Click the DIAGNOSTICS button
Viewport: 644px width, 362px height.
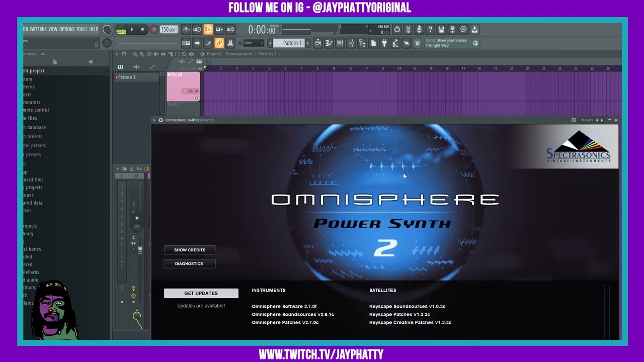click(190, 263)
